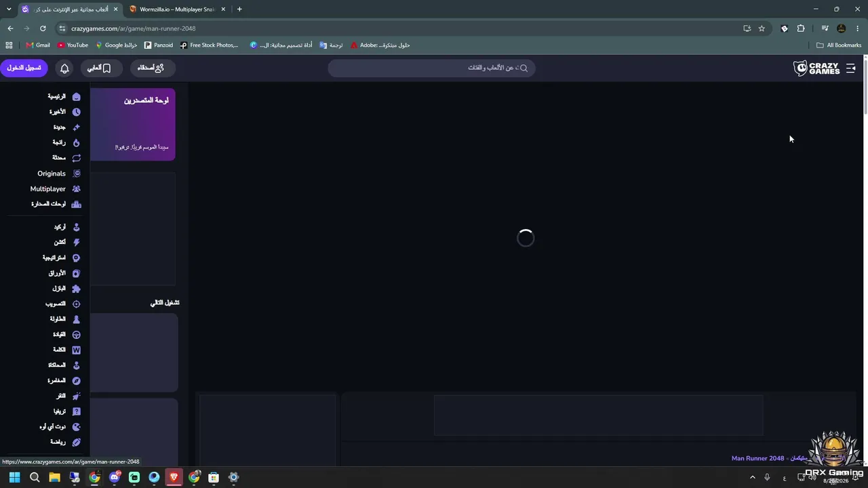
Task: Select the Cards (الأوراق) category
Action: [x=64, y=273]
